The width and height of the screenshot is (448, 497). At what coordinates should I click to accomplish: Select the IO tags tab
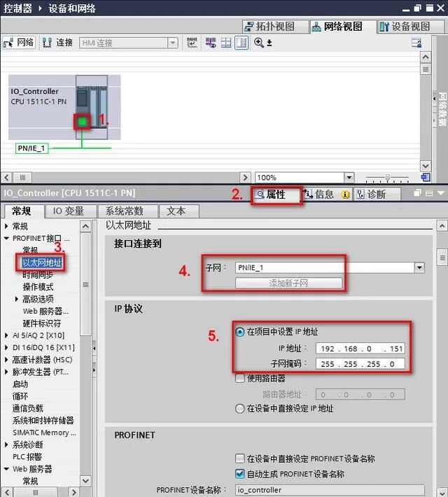click(71, 211)
